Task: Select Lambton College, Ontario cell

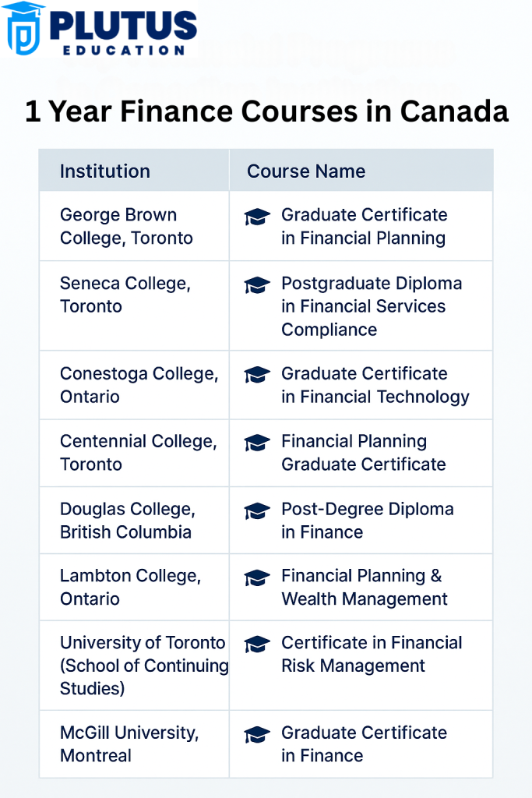Action: [x=130, y=588]
